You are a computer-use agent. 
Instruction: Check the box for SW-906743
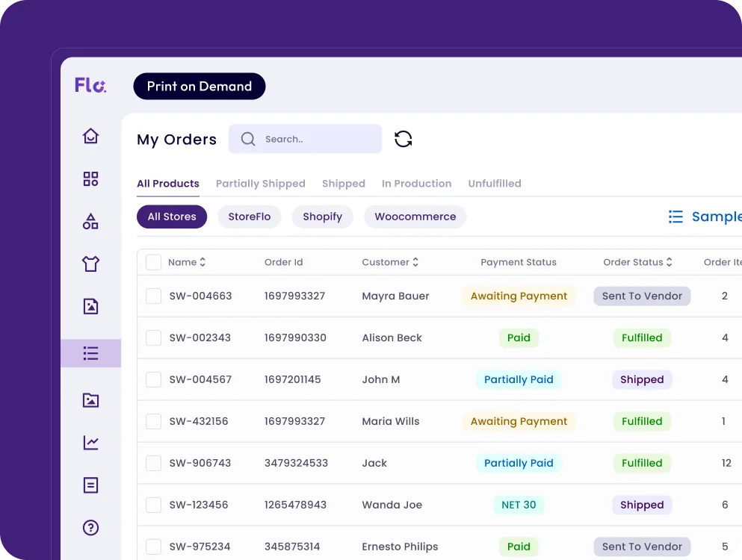153,463
